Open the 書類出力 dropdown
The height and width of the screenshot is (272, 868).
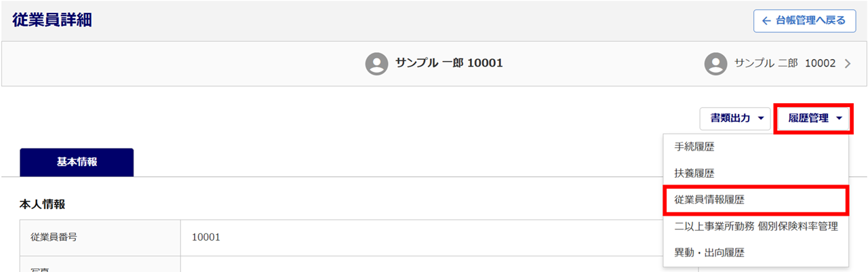(736, 118)
